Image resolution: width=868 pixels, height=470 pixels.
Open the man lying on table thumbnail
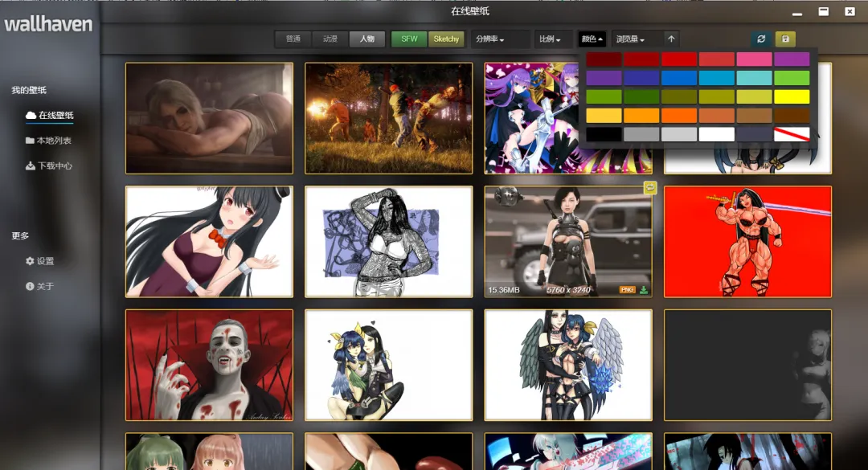click(x=209, y=118)
